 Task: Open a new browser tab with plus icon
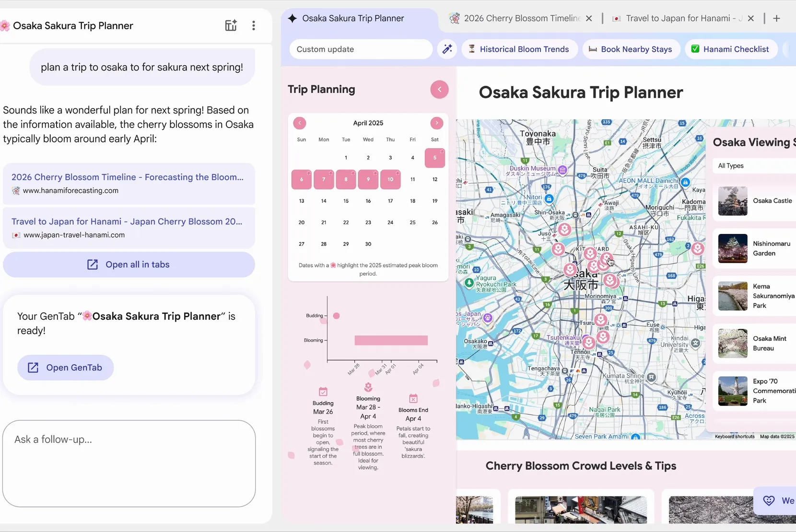point(776,18)
